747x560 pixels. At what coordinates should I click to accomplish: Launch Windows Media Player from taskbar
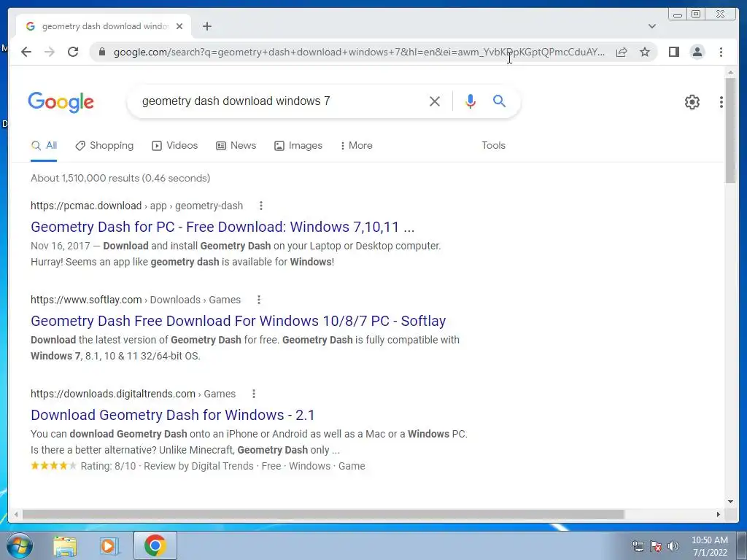[x=109, y=545]
